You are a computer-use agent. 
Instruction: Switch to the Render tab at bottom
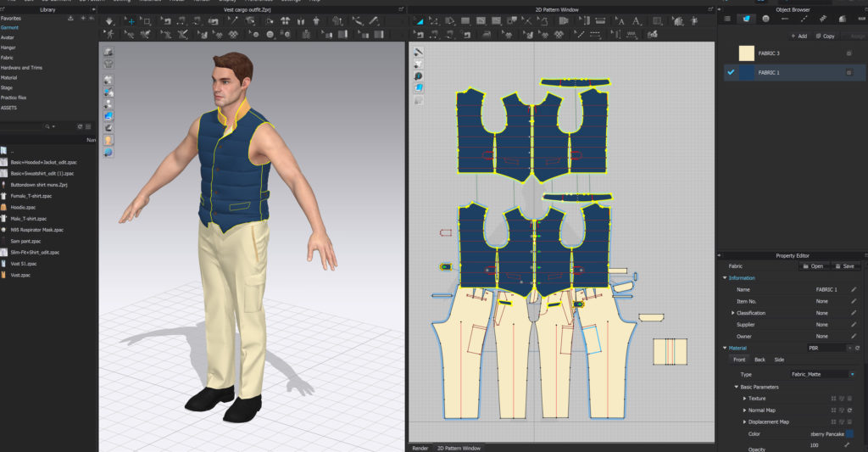(420, 448)
